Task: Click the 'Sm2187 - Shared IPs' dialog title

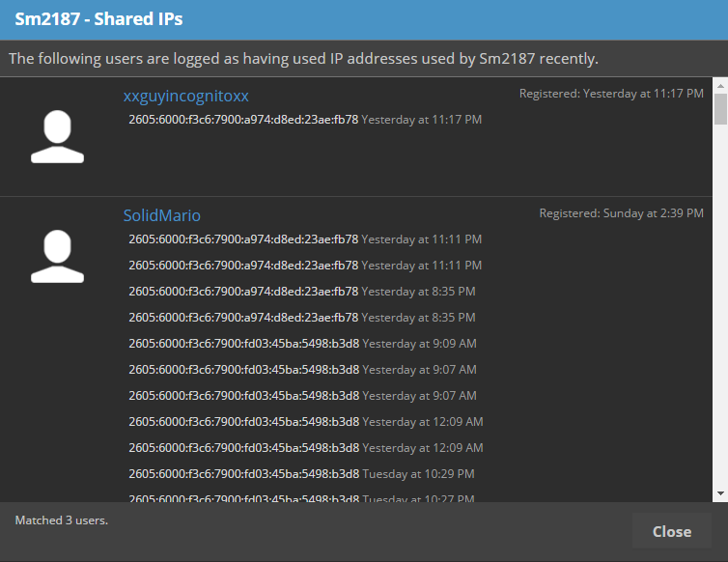Action: click(98, 19)
